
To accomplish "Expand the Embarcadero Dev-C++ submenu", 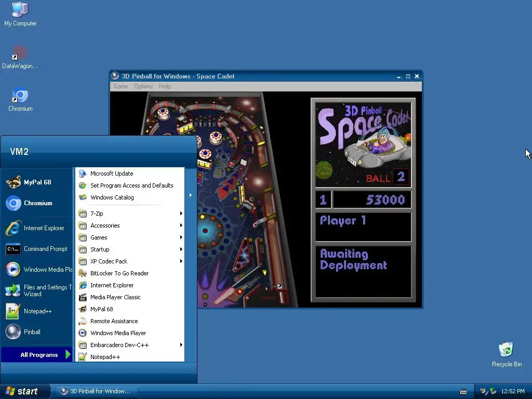I will (x=130, y=345).
